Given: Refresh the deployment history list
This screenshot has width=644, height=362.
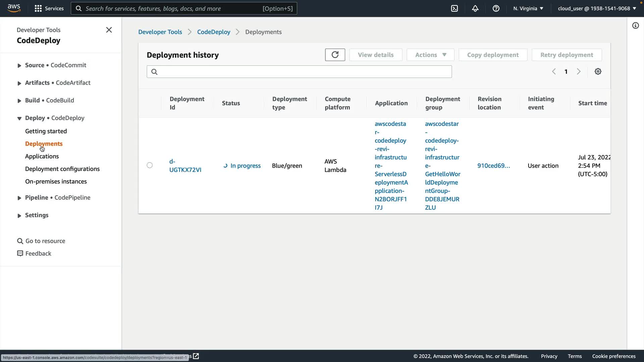Looking at the screenshot, I should [x=335, y=55].
